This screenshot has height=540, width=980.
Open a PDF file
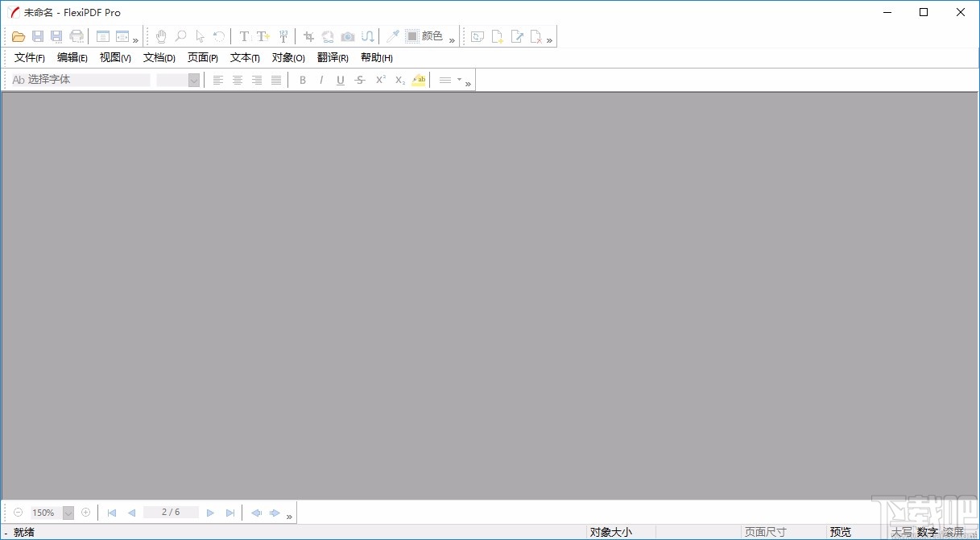18,36
